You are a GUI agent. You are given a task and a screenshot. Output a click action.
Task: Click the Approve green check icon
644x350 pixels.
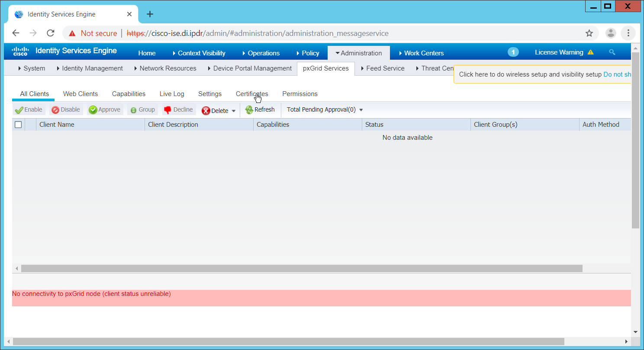(x=93, y=110)
